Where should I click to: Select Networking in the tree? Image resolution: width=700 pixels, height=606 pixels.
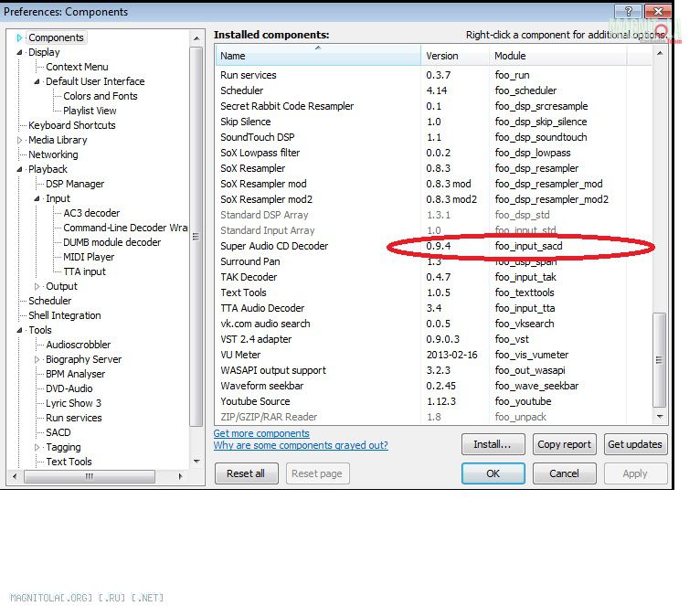click(53, 154)
